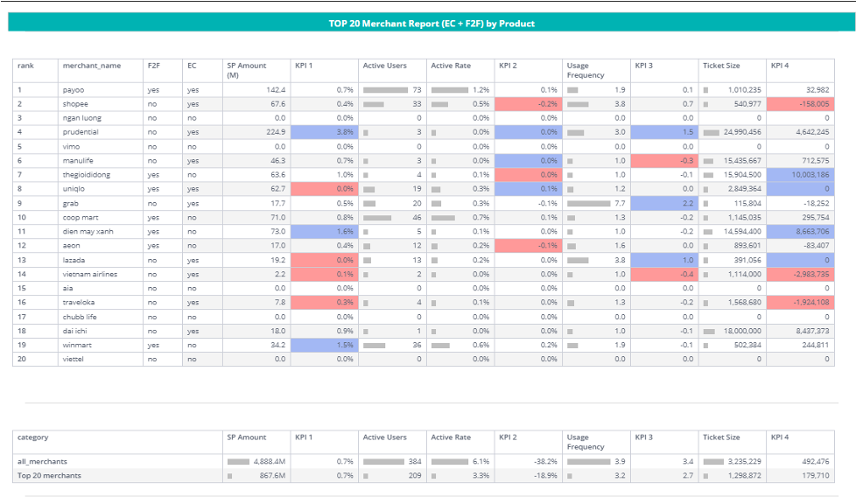Viewport: 856px width, 504px height.
Task: Click the 'KPI 1' header in top table
Action: 304,66
